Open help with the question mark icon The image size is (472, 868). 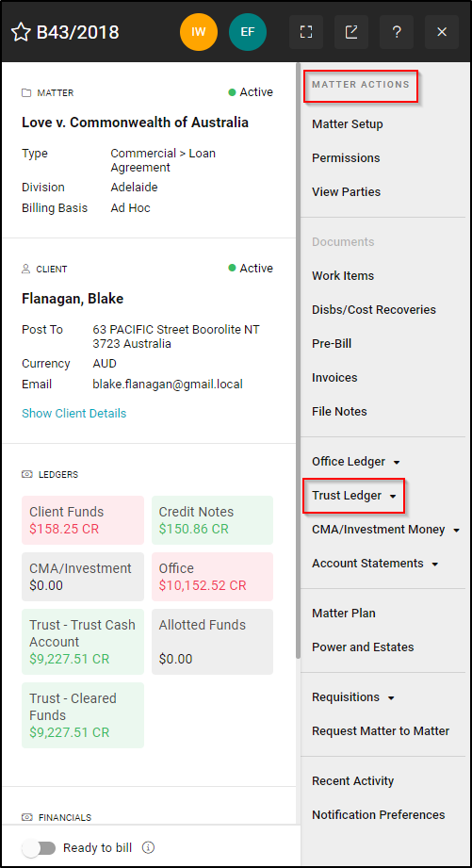397,32
